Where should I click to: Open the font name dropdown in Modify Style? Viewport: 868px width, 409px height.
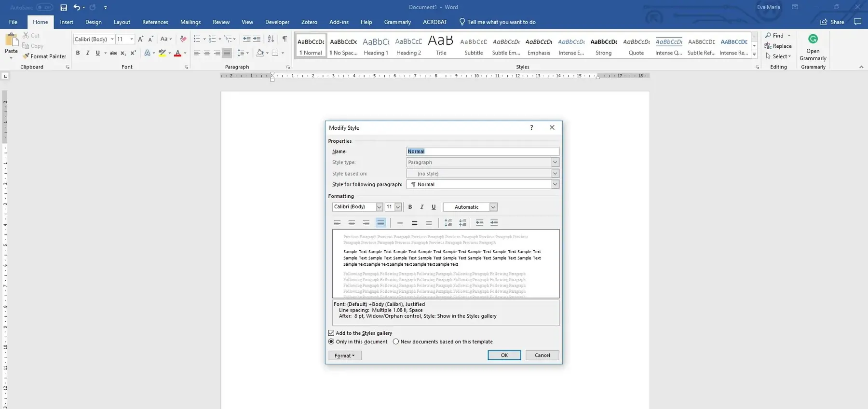click(x=379, y=207)
